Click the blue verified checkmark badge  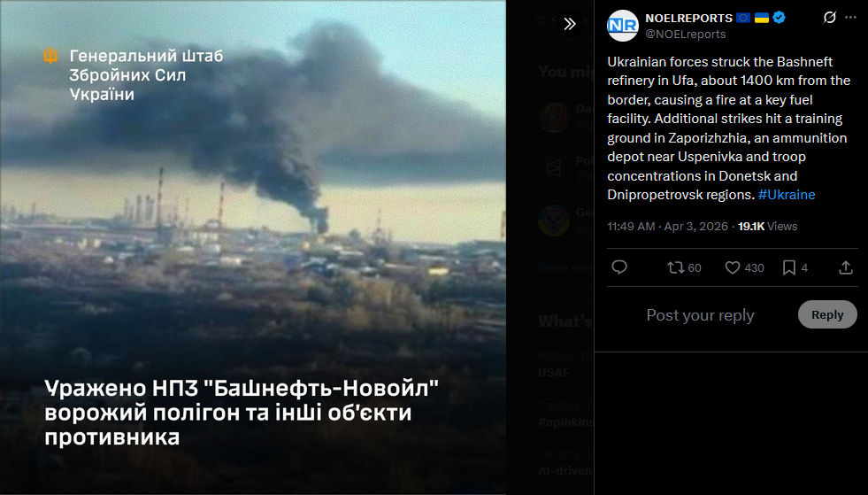coord(779,18)
